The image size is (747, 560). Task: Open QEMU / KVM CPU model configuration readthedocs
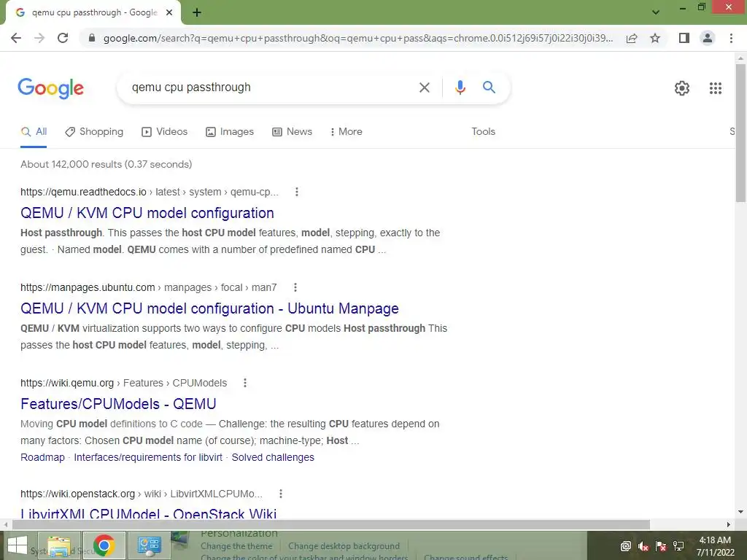pos(147,214)
